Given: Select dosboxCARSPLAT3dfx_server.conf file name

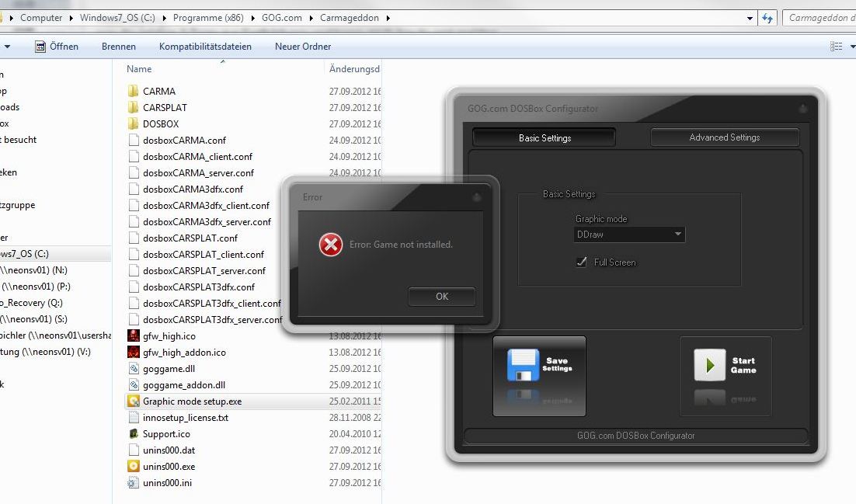Looking at the screenshot, I should [x=212, y=319].
